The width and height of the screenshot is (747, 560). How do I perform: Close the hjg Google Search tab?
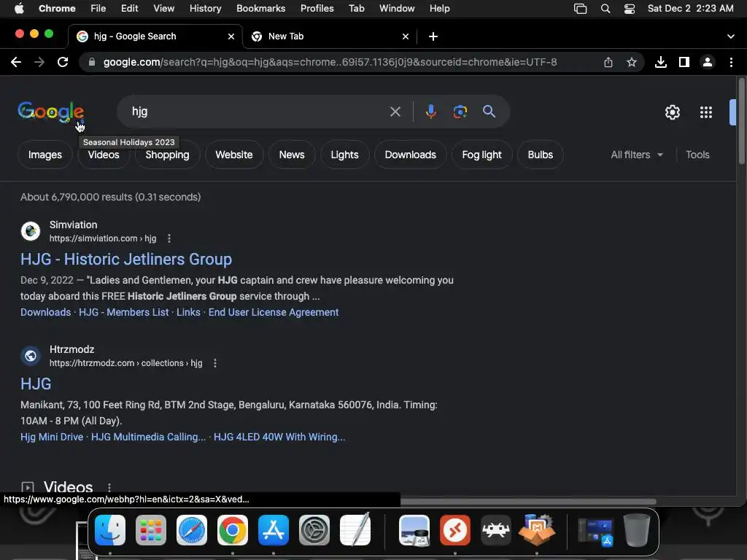click(x=231, y=36)
